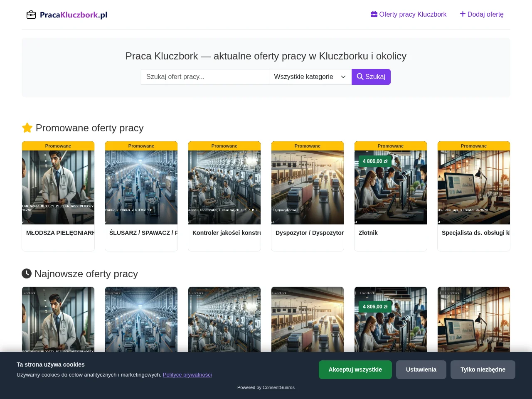The image size is (532, 399).
Task: Open Oferty pracy Kluczbork nav link
Action: click(x=409, y=14)
